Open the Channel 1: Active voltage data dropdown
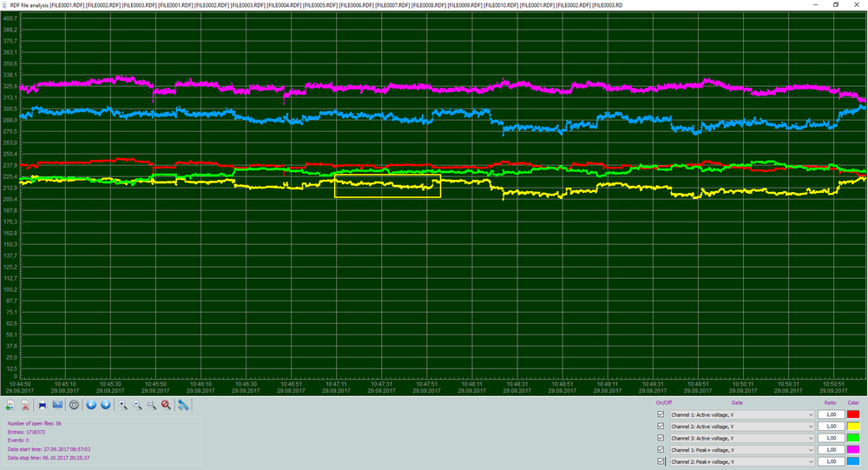868x470 pixels. [742, 414]
